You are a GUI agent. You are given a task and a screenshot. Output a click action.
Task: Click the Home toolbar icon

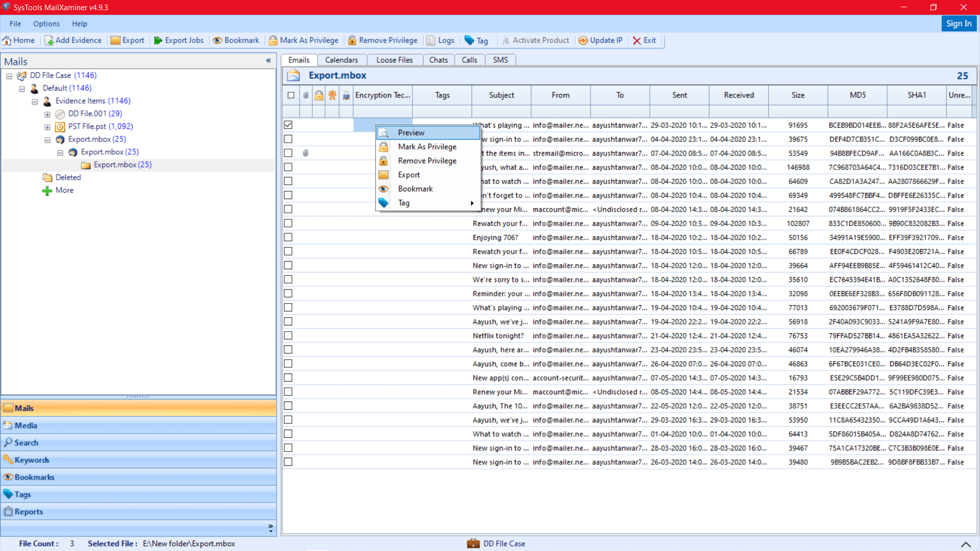pyautogui.click(x=19, y=40)
